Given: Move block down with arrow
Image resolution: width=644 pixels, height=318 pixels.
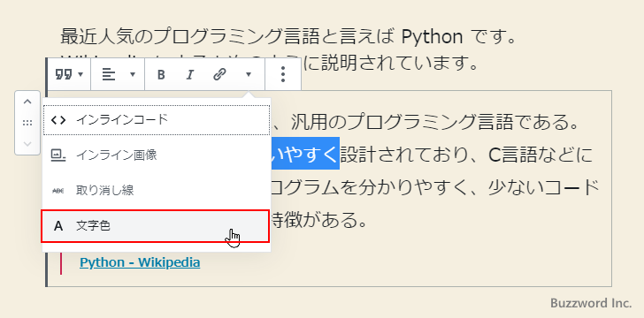Looking at the screenshot, I should (x=27, y=144).
